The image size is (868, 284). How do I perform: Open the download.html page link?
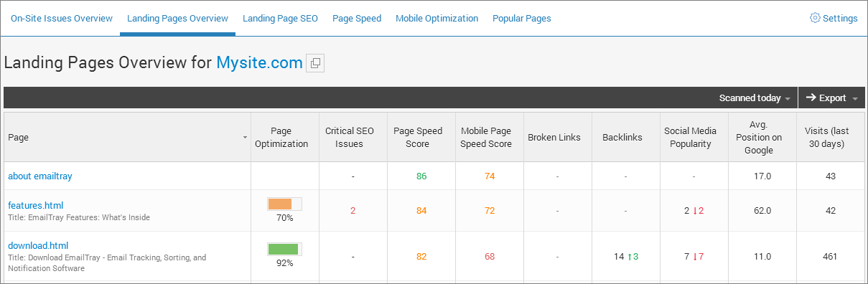coord(38,245)
